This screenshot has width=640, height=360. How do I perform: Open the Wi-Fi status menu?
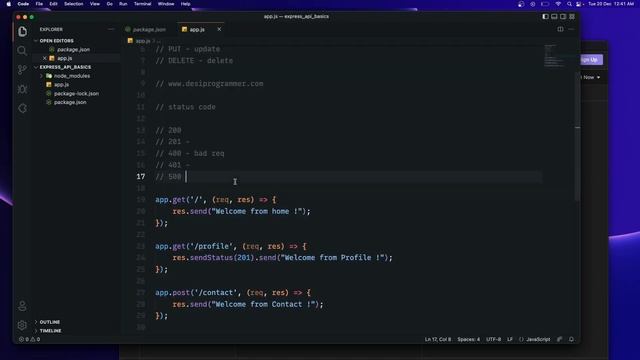(x=558, y=4)
